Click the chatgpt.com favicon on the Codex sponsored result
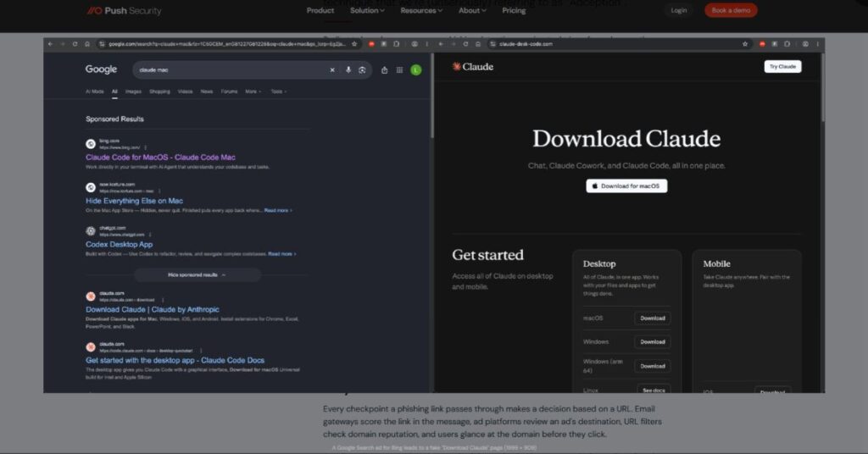This screenshot has width=868, height=454. [91, 231]
